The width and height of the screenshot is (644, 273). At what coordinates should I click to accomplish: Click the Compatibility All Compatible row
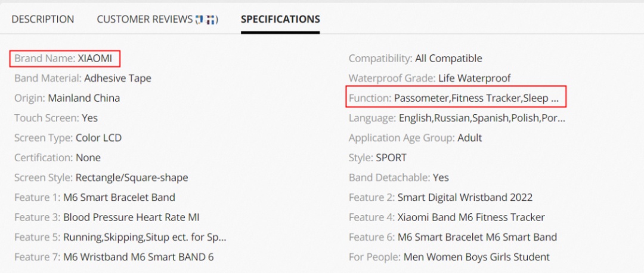[415, 59]
